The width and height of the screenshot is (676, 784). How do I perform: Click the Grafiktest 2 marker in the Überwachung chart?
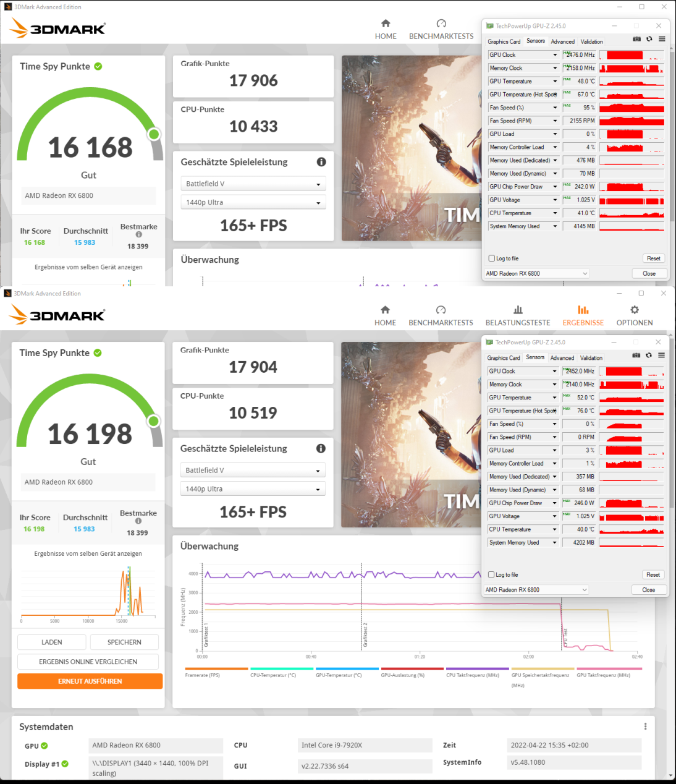[x=365, y=636]
